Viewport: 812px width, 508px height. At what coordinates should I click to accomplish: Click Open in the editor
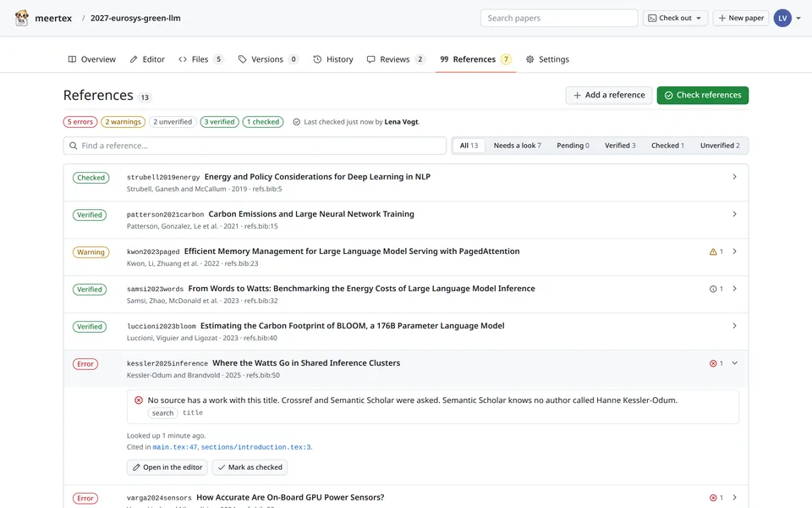pos(167,467)
